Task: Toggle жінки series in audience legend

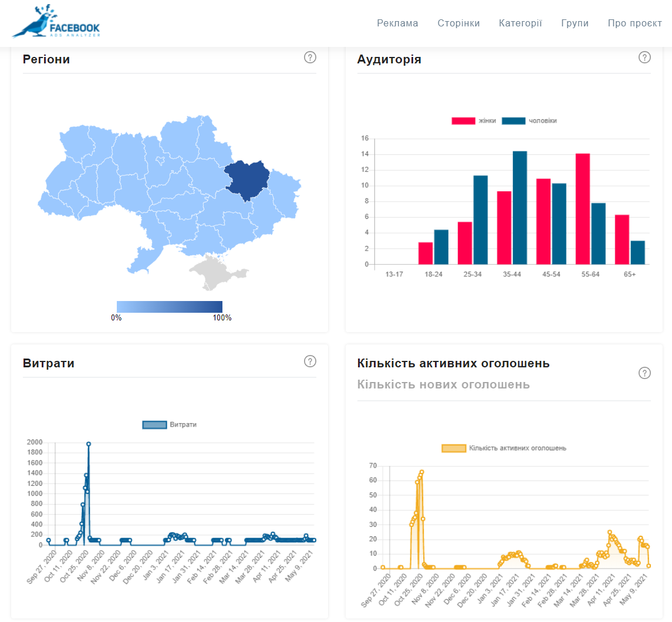Action: pos(474,121)
